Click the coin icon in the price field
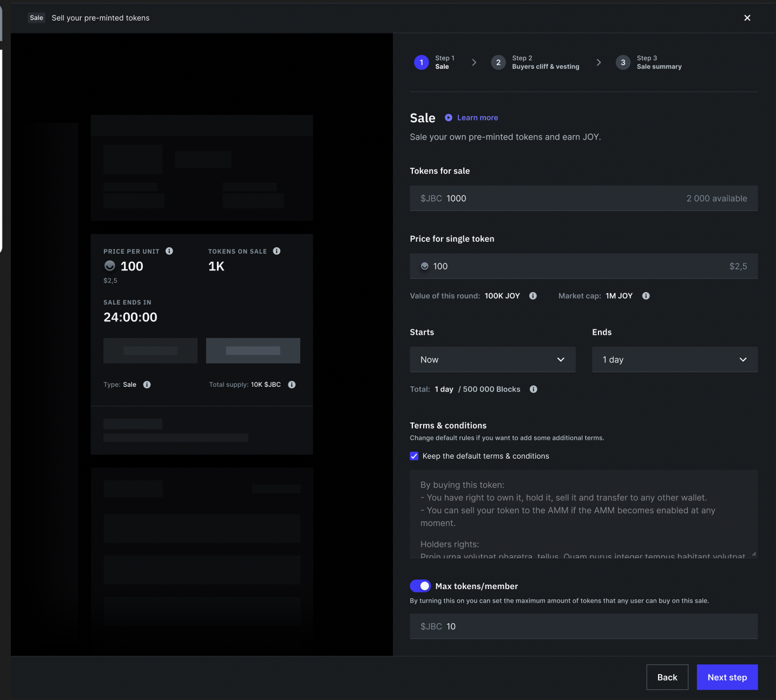Viewport: 776px width, 700px height. 424,266
